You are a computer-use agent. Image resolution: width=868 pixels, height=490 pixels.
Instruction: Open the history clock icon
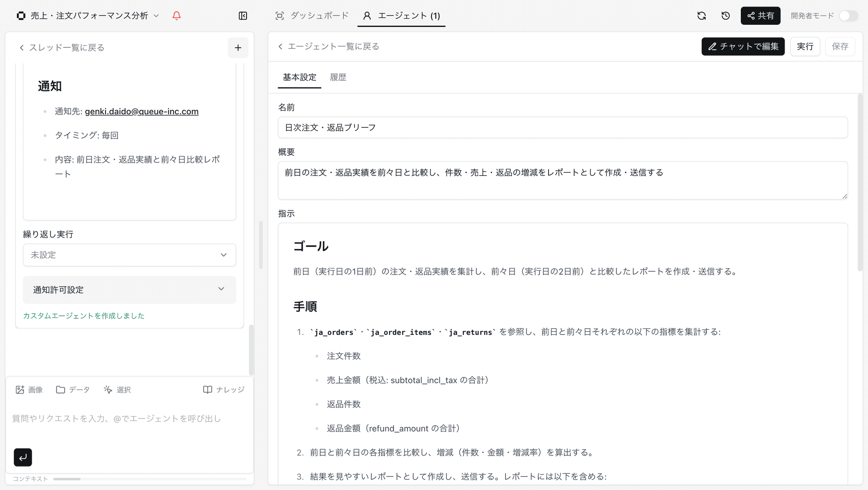click(726, 16)
